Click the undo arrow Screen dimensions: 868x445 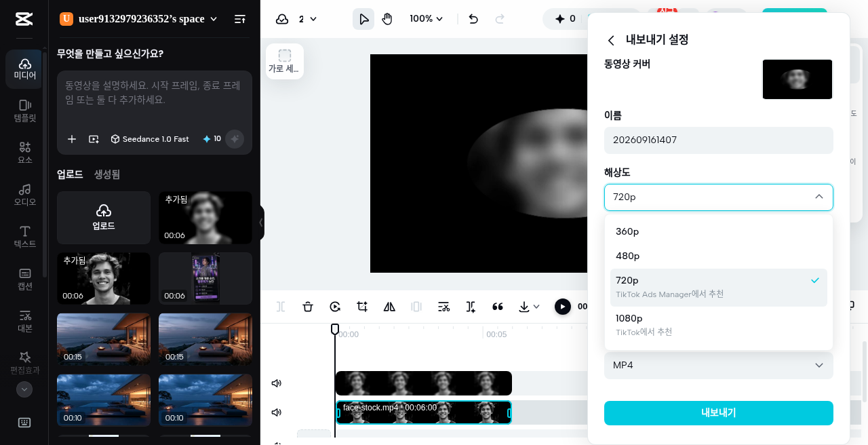(473, 19)
